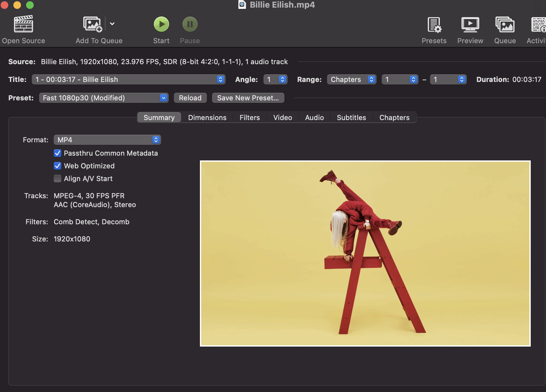
Task: Click the Open Source clapperboard icon
Action: point(24,24)
